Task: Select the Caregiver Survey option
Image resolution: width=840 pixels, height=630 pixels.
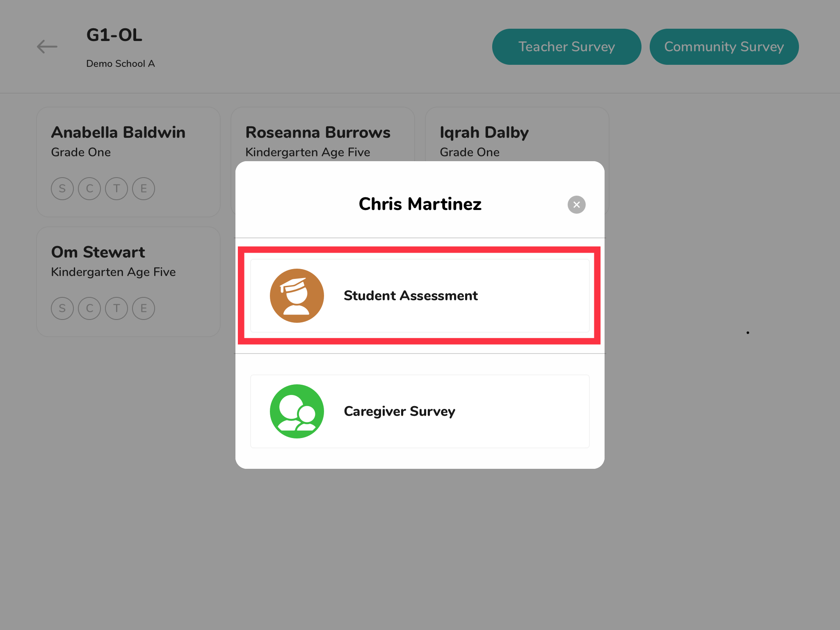Action: tap(420, 411)
